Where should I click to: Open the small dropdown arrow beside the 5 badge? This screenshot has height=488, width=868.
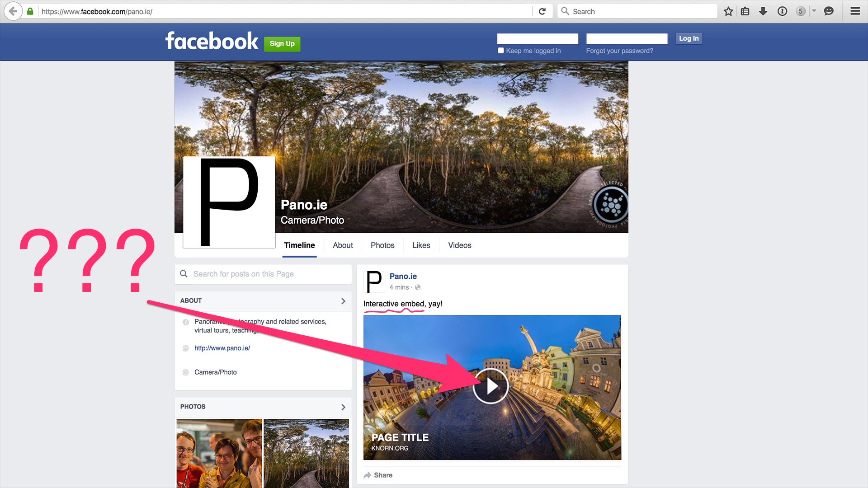[814, 11]
